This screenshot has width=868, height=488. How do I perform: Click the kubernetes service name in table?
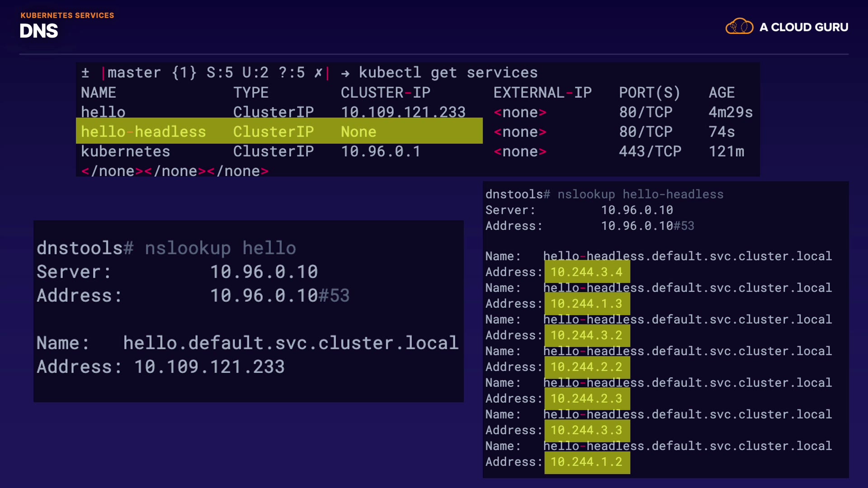[x=125, y=151]
